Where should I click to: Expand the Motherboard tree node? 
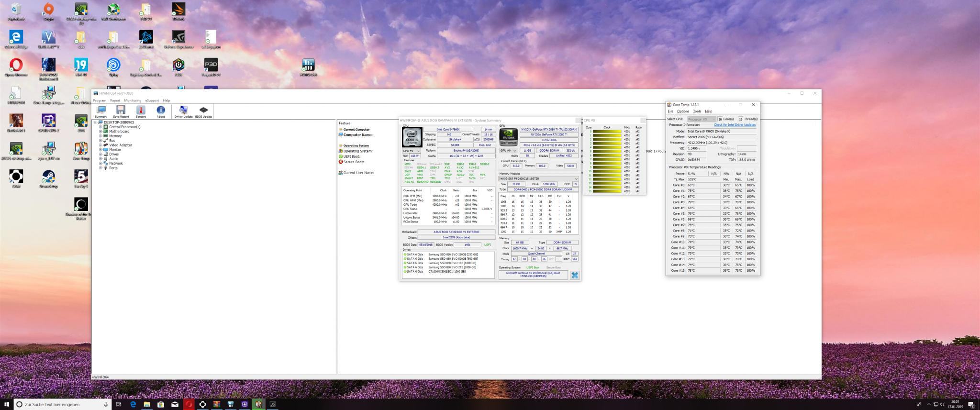tap(100, 132)
